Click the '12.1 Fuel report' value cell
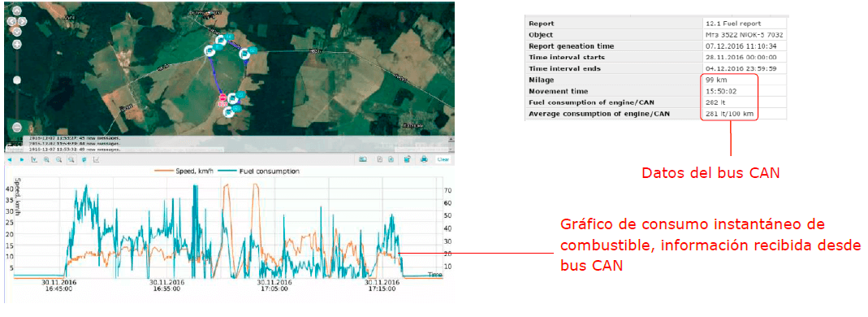This screenshot has width=868, height=317. coord(745,24)
